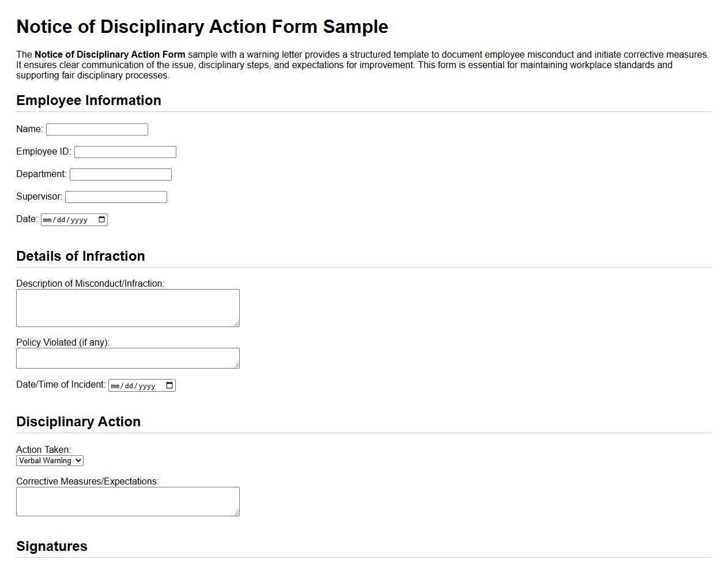Click the dropdown arrow on the Action Taken selector
This screenshot has height=563, width=728.
(78, 460)
